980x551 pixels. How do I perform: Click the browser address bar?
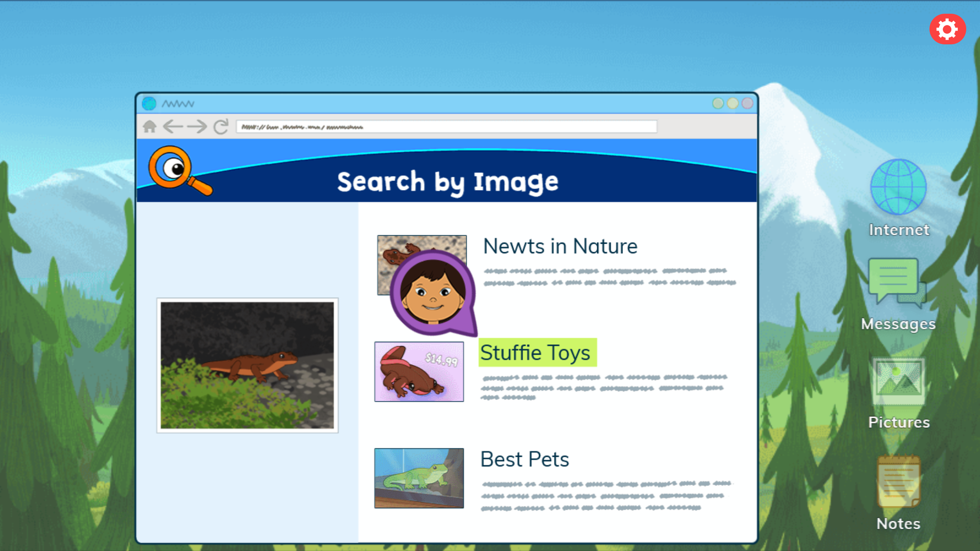click(x=446, y=127)
